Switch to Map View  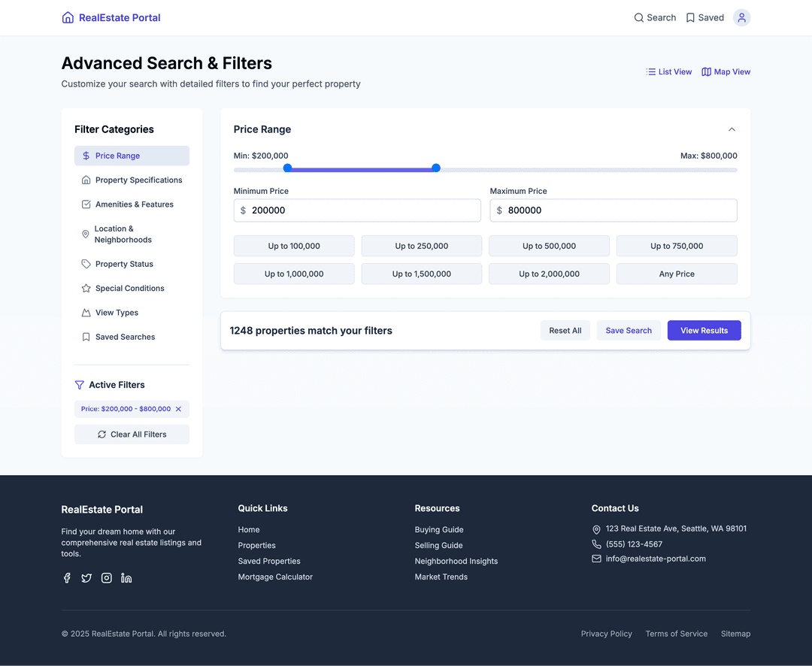pos(726,72)
